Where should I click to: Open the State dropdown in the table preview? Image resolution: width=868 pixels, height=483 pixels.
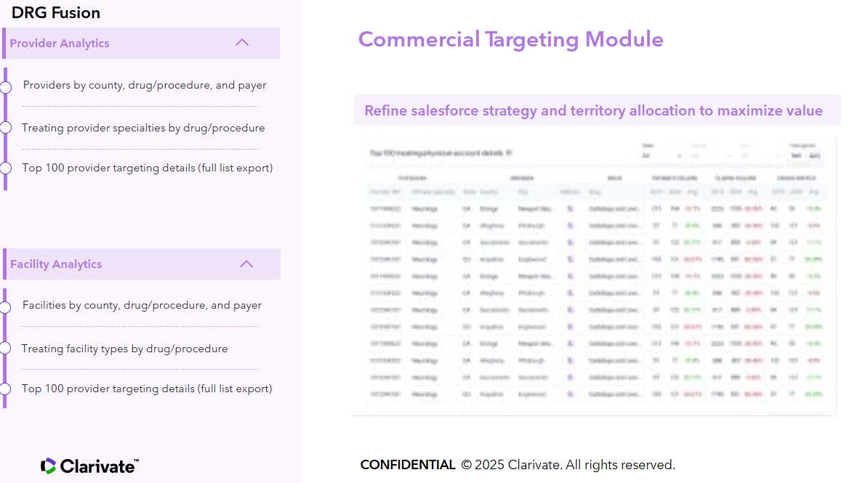click(x=662, y=155)
